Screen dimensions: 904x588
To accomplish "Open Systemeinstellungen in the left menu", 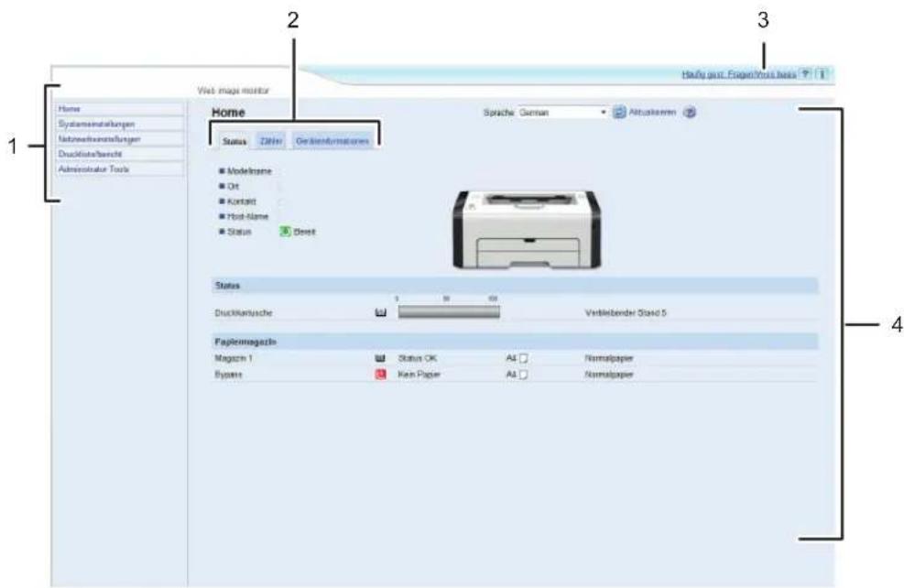I will coord(120,124).
